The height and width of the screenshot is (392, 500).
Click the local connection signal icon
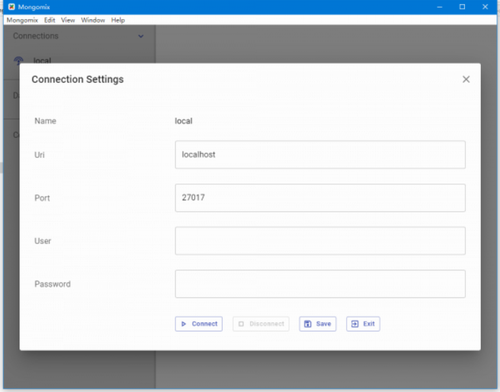(x=19, y=60)
